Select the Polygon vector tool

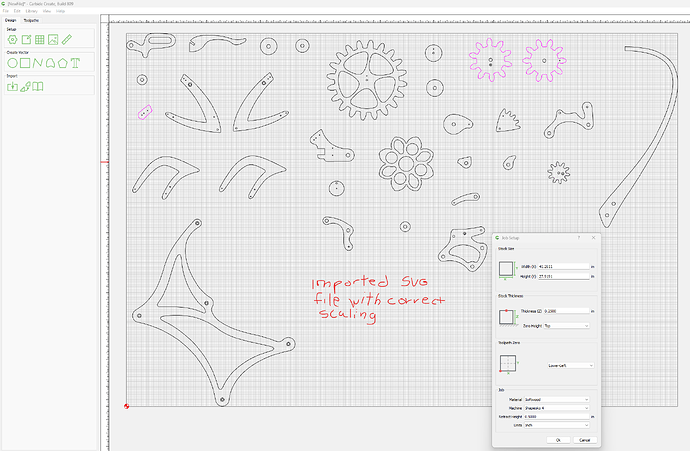coord(62,63)
